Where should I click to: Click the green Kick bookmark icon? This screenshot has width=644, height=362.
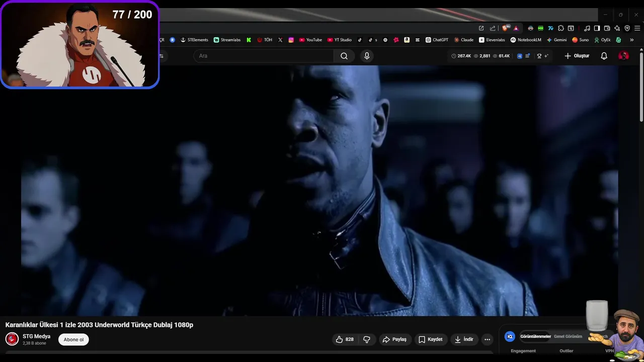point(249,40)
